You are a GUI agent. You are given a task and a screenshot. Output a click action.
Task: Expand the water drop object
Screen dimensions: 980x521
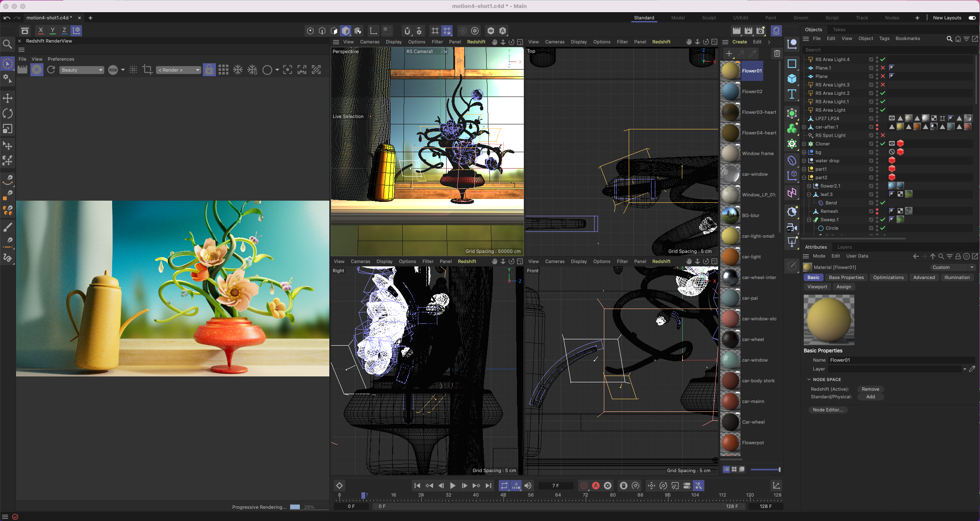pyautogui.click(x=804, y=161)
